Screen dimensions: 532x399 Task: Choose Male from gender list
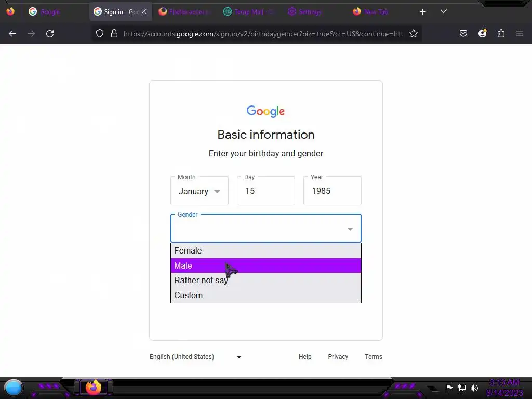266,265
